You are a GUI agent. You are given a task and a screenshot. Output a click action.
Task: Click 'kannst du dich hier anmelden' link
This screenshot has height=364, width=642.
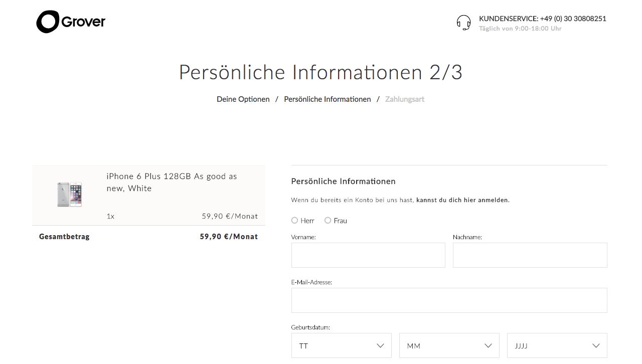coord(463,200)
